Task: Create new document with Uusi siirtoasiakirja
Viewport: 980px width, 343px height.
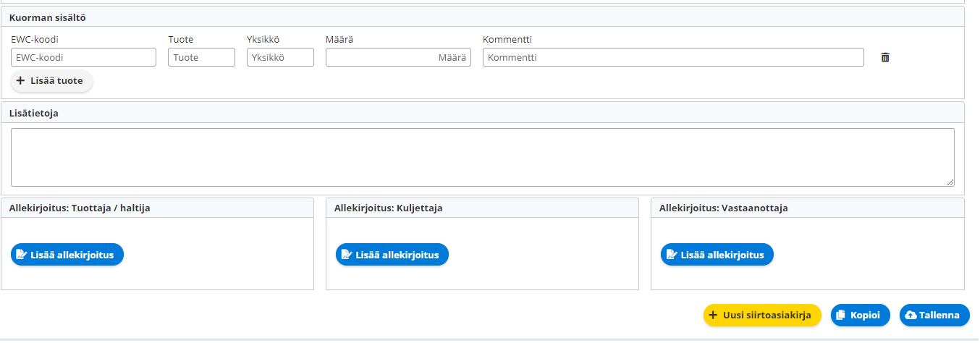Action: click(x=762, y=316)
